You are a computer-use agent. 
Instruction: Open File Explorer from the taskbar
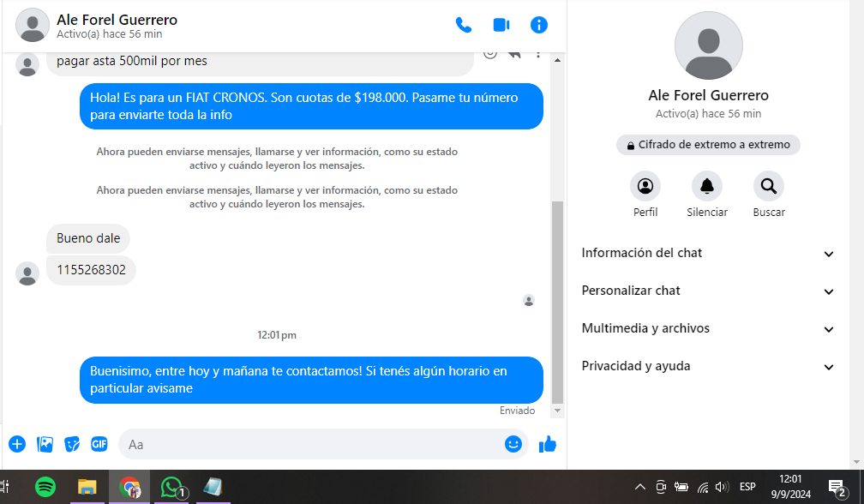(87, 487)
